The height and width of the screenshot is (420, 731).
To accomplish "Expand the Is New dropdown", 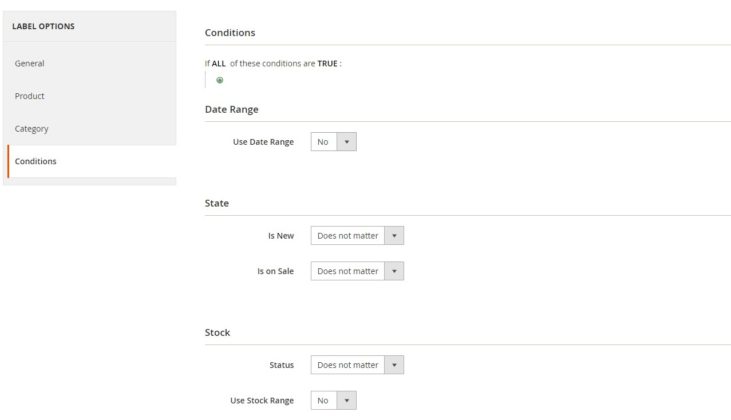I will point(357,236).
